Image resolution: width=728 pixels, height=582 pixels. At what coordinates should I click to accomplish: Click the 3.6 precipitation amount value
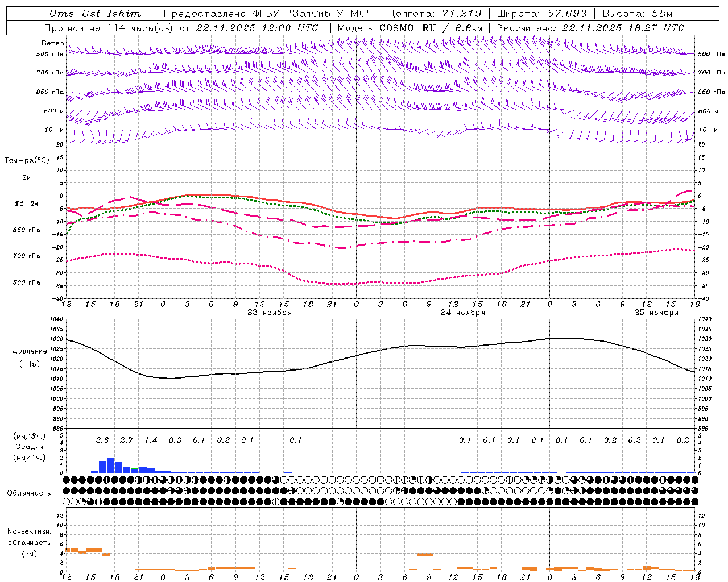[x=102, y=440]
